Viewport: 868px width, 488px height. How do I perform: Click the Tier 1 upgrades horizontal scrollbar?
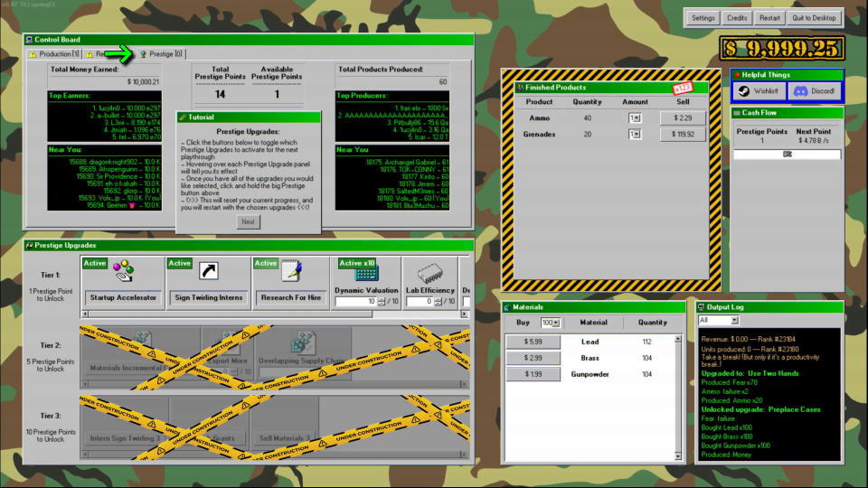[x=271, y=315]
